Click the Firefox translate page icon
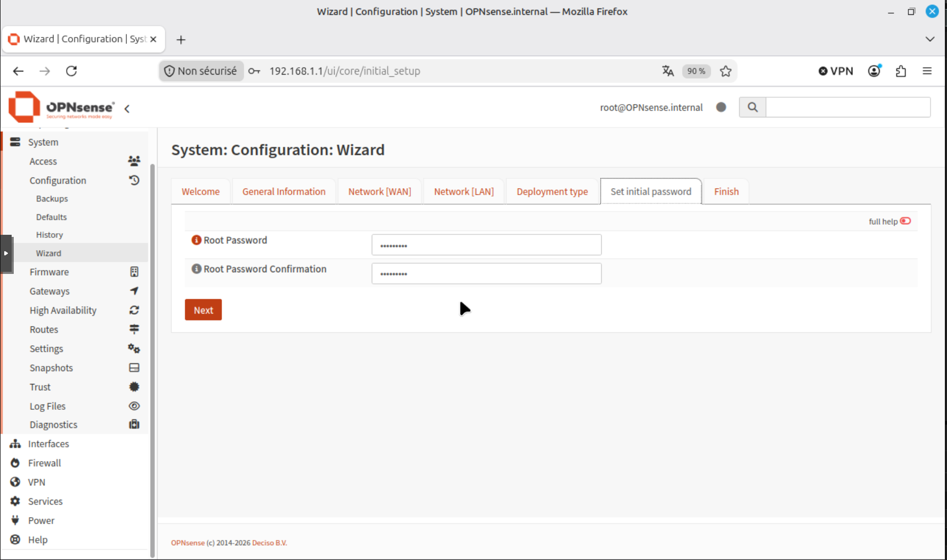The image size is (947, 560). pyautogui.click(x=668, y=71)
